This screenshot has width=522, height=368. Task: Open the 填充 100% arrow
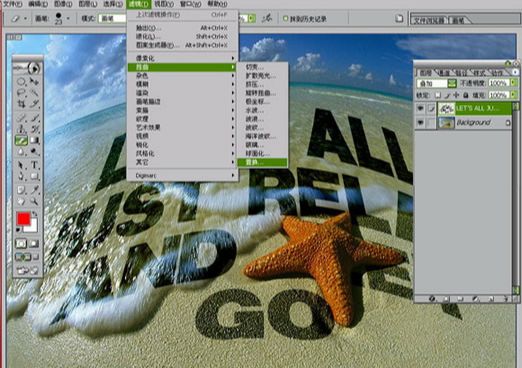[x=513, y=95]
